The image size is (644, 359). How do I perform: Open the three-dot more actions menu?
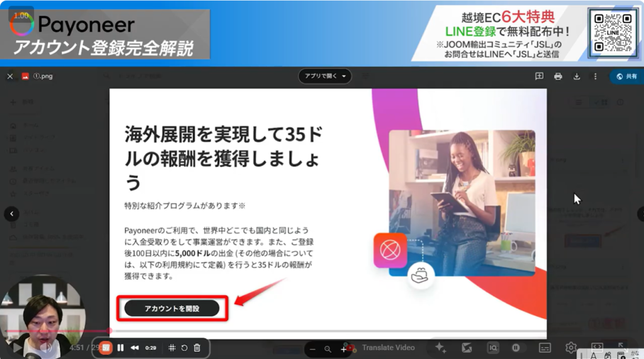pyautogui.click(x=595, y=76)
